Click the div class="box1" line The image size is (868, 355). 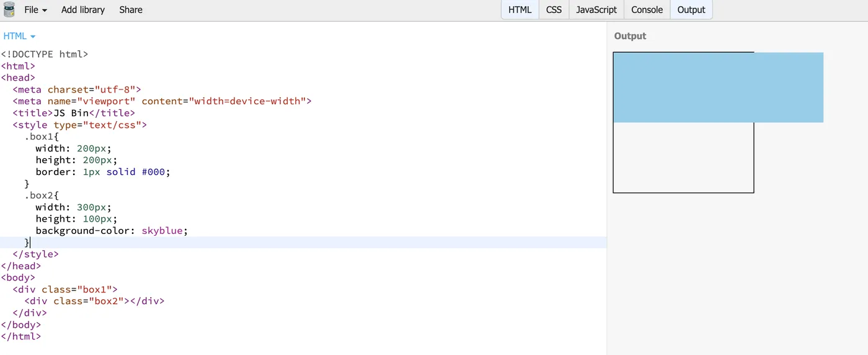tap(64, 290)
